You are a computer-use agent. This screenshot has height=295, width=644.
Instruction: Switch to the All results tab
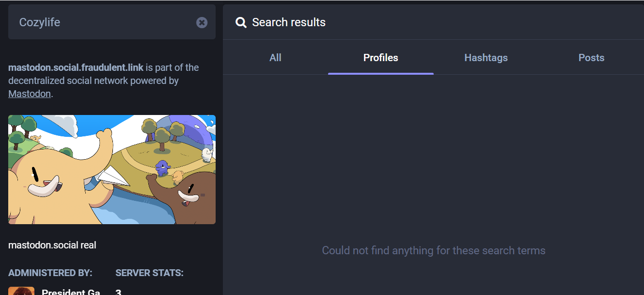pos(275,58)
